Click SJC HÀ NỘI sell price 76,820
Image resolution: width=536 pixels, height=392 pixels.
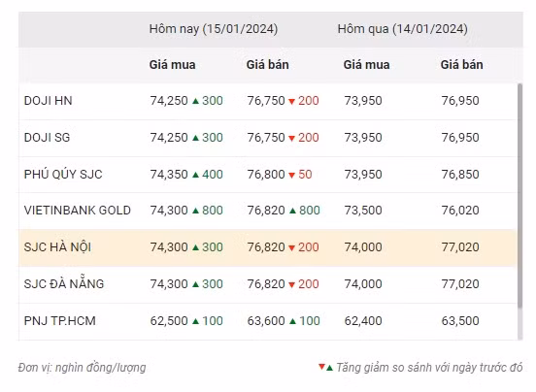point(266,247)
